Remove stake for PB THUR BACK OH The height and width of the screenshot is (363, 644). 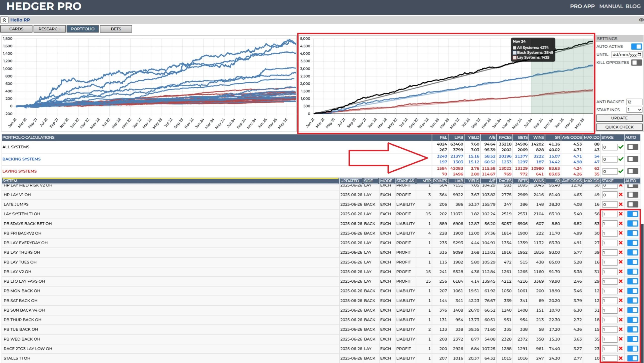pyautogui.click(x=621, y=320)
